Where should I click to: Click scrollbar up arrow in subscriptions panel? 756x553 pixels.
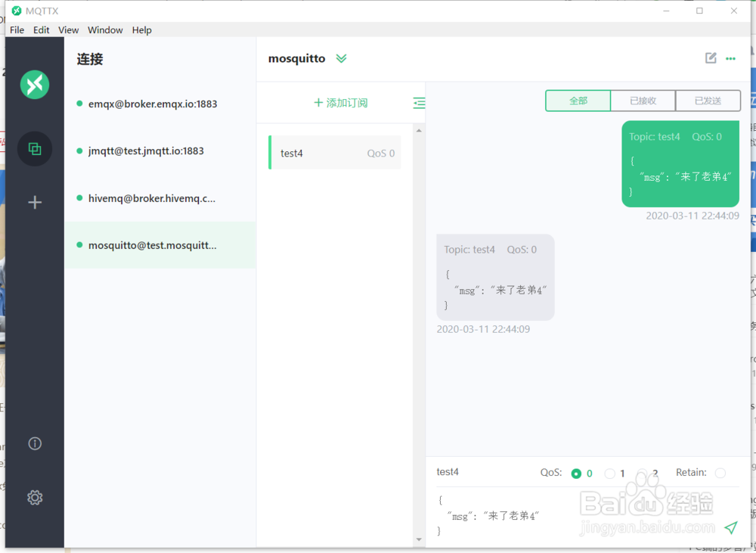pyautogui.click(x=419, y=130)
